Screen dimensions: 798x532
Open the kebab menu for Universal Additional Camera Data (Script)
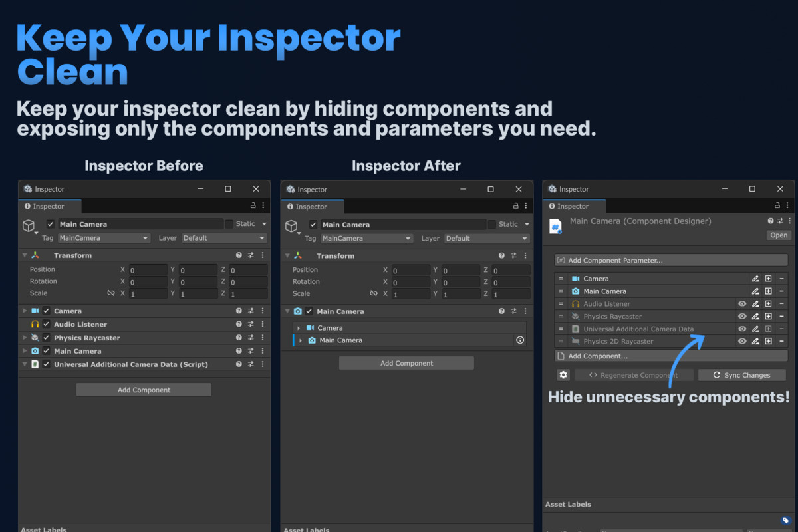pyautogui.click(x=263, y=364)
